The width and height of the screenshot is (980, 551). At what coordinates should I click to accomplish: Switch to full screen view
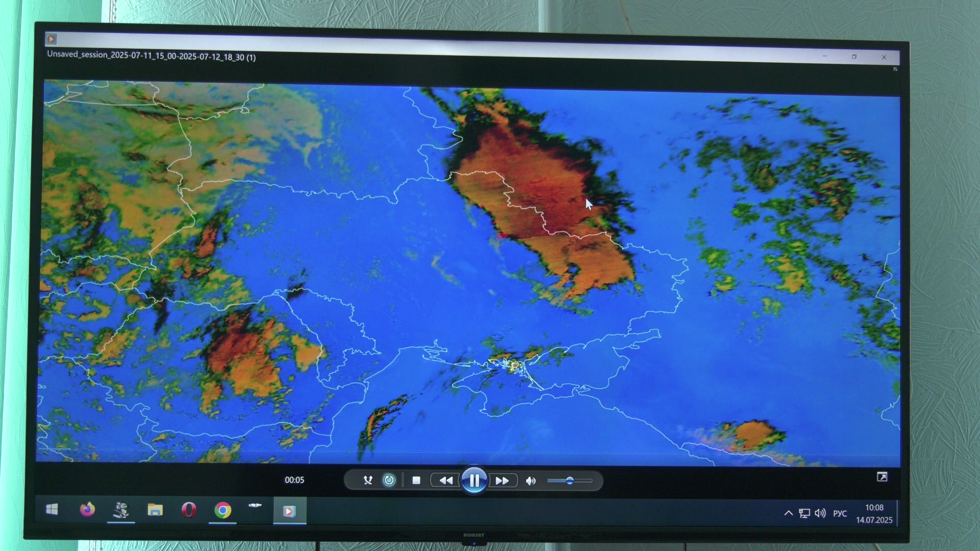882,477
